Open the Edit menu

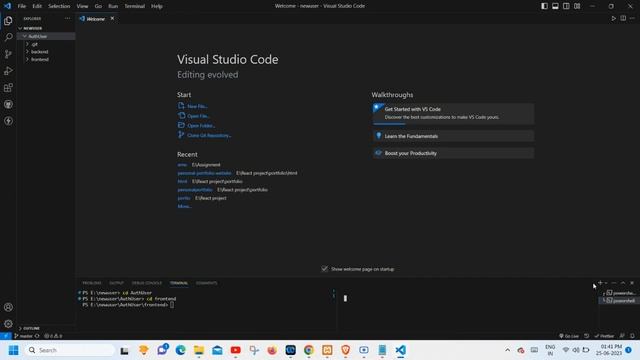click(x=37, y=6)
